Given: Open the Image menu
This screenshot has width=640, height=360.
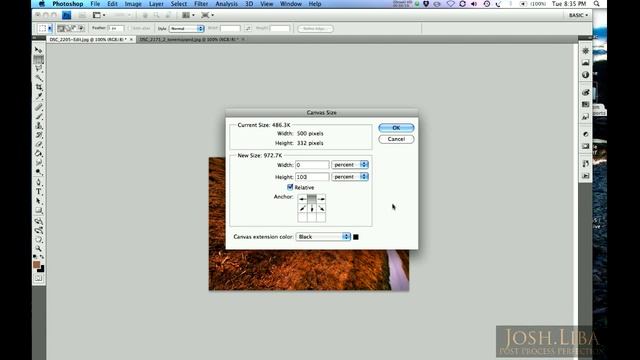Looking at the screenshot, I should click(133, 4).
